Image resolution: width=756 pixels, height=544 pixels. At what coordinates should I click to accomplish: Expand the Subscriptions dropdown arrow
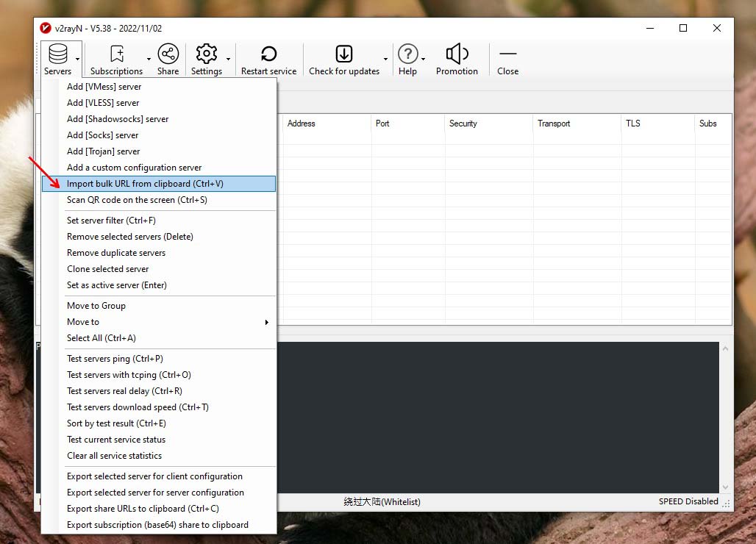(x=149, y=59)
